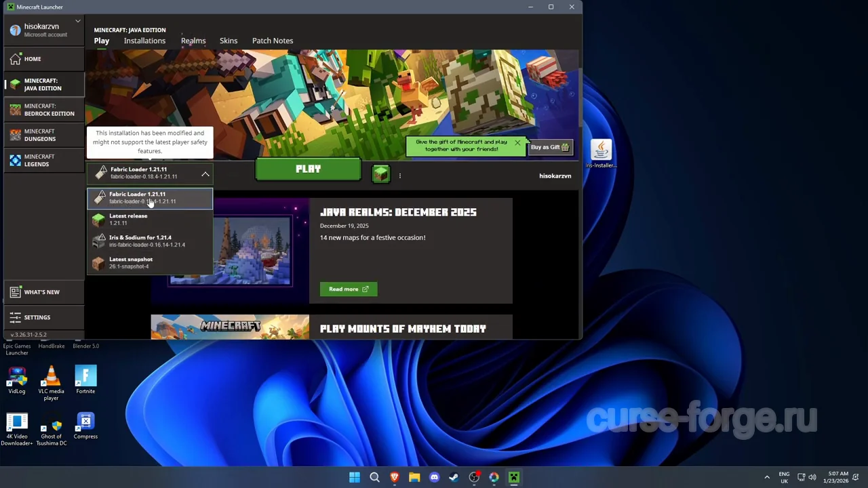
Task: Open the 4K Video Downloader+ desktop icon
Action: (x=17, y=429)
